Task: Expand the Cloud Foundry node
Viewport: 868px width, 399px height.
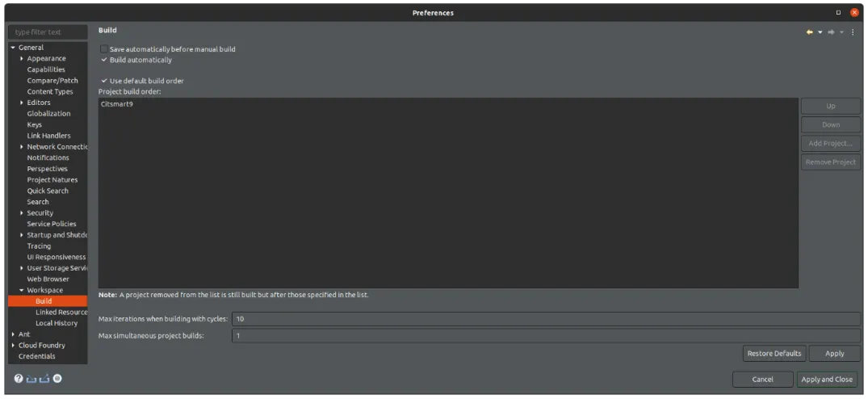Action: (13, 346)
